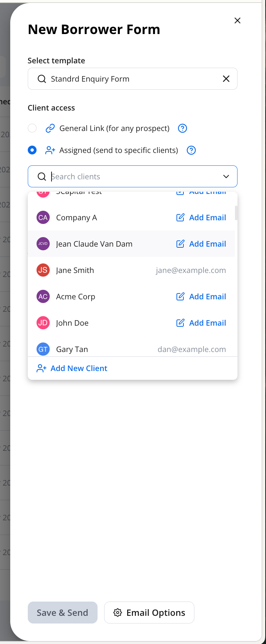This screenshot has width=266, height=644.
Task: Focus the Search clients input field
Action: [x=132, y=177]
